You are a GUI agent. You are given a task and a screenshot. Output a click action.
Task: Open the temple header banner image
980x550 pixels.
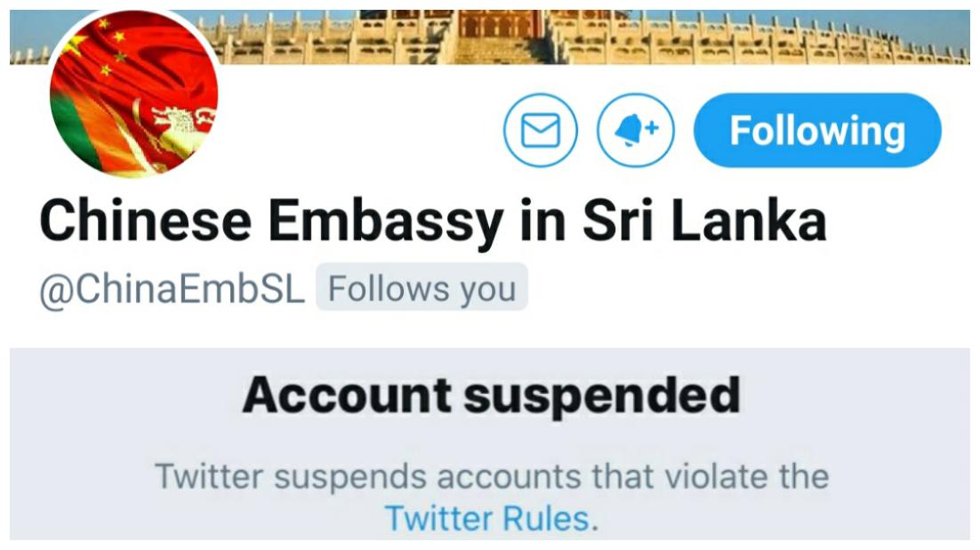(489, 36)
